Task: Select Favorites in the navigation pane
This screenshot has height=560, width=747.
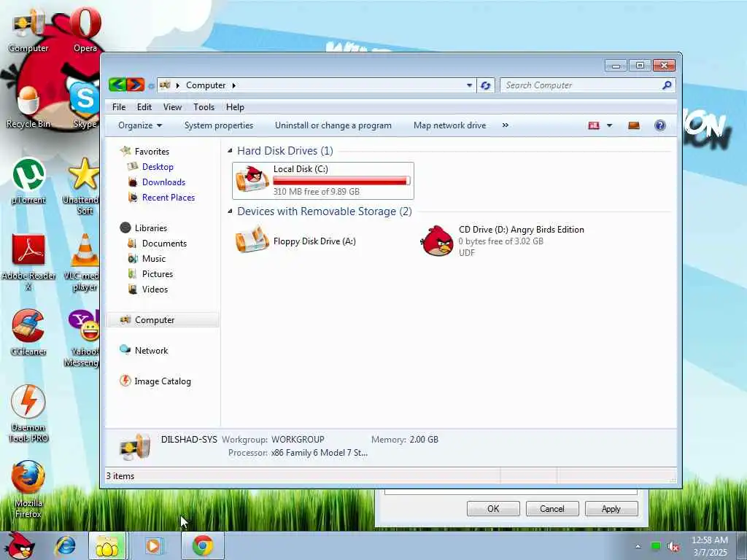Action: tap(145, 152)
